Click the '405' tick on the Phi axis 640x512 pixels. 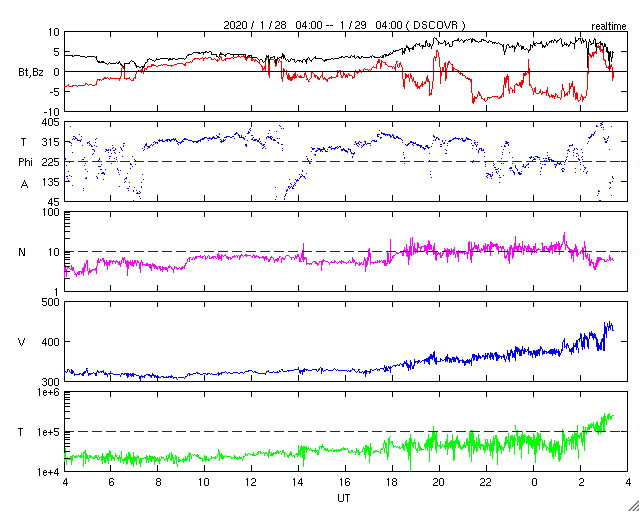coord(52,122)
